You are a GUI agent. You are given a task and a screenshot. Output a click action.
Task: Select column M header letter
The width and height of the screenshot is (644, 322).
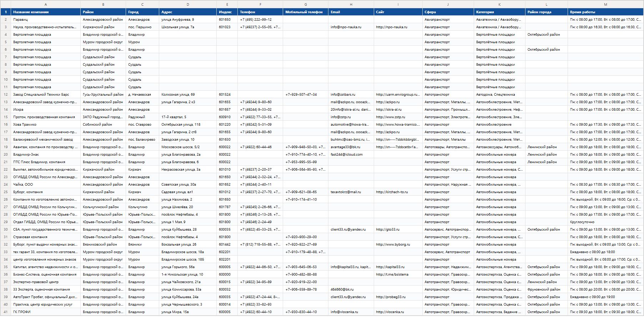pyautogui.click(x=605, y=4)
